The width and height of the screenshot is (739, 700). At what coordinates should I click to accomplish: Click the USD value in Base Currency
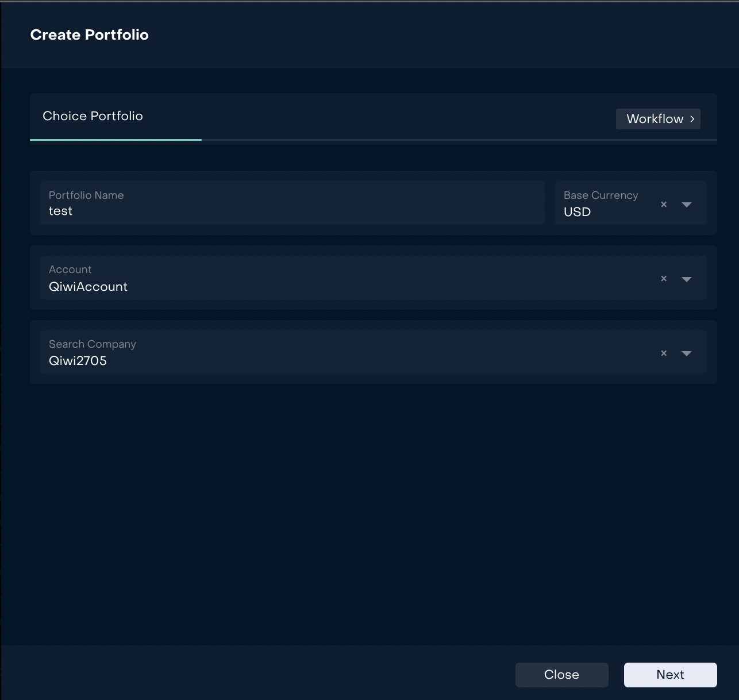click(x=577, y=212)
